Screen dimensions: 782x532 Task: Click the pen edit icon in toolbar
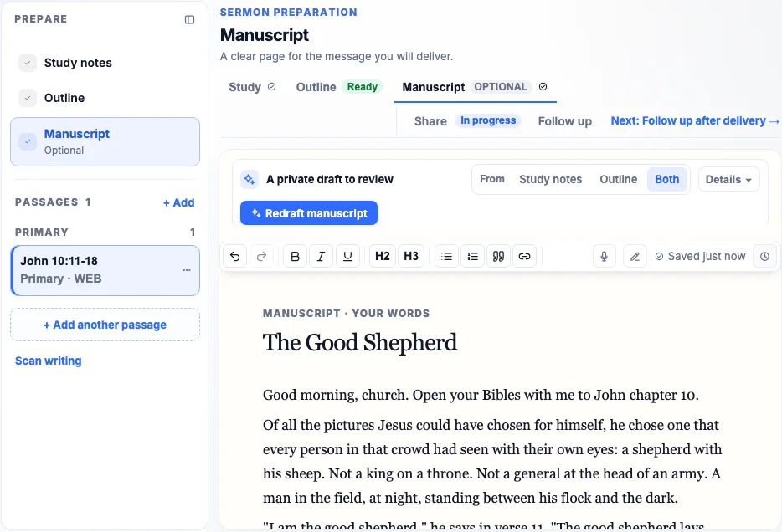635,256
